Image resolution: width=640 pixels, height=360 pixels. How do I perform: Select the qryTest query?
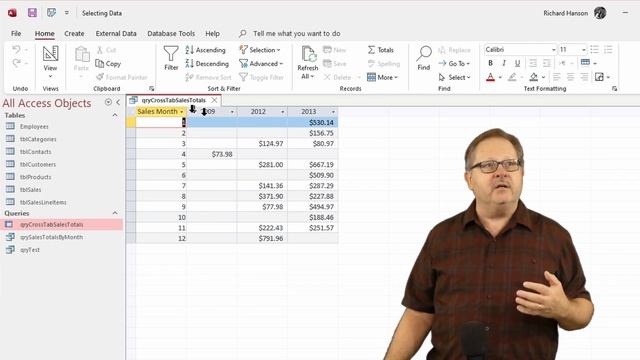(30, 250)
